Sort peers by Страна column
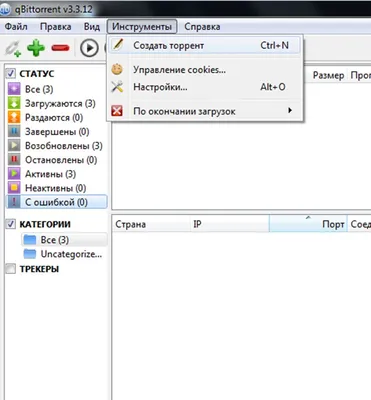 (x=152, y=224)
